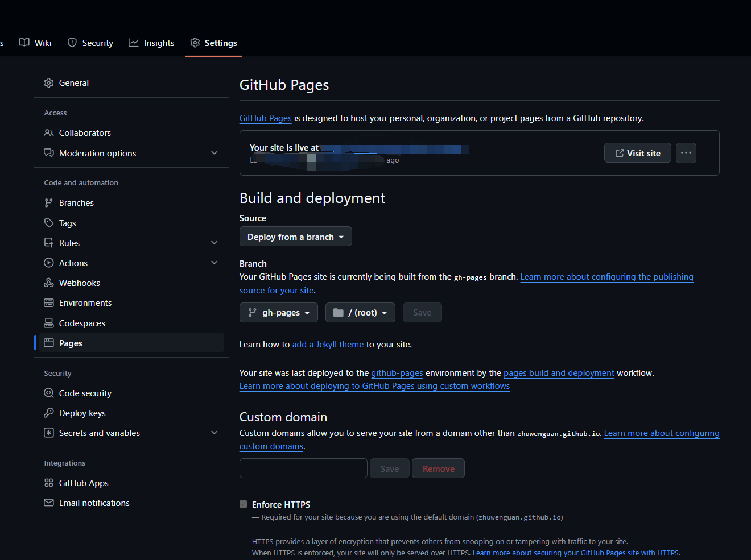Viewport: 751px width, 560px height.
Task: Click the custom domain Save button
Action: pos(390,468)
